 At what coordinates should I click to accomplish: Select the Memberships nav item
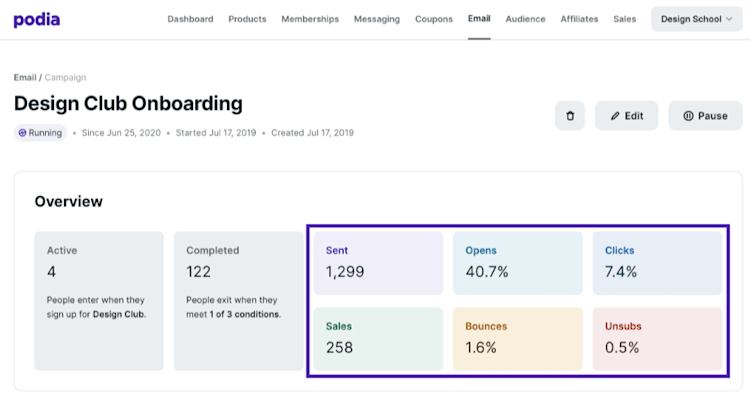(310, 19)
